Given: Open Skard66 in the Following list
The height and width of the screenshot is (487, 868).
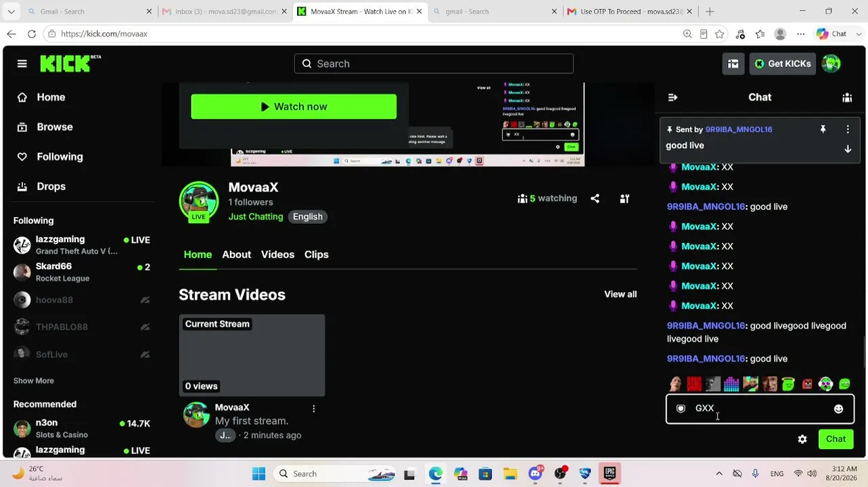Looking at the screenshot, I should coord(82,272).
